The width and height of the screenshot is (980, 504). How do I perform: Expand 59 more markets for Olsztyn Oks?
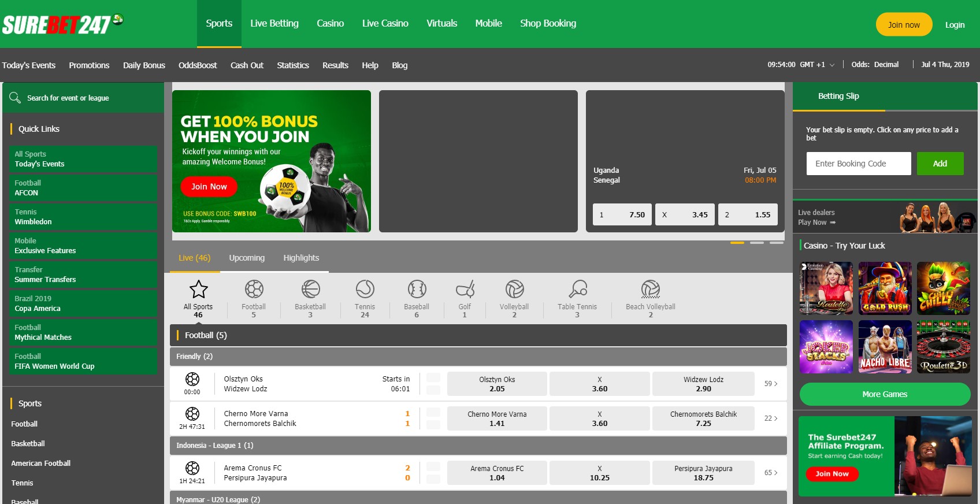pyautogui.click(x=771, y=384)
